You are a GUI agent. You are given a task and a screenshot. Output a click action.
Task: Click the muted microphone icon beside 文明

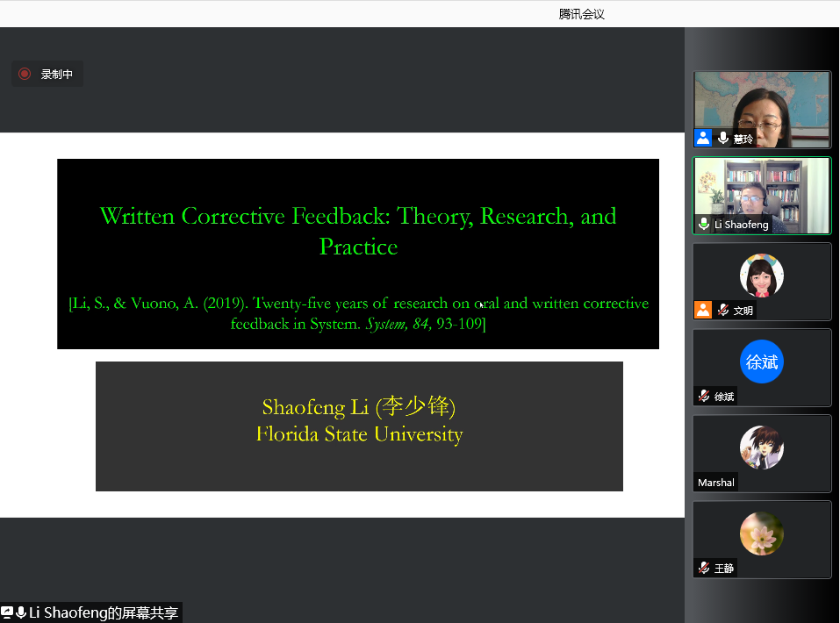[722, 310]
